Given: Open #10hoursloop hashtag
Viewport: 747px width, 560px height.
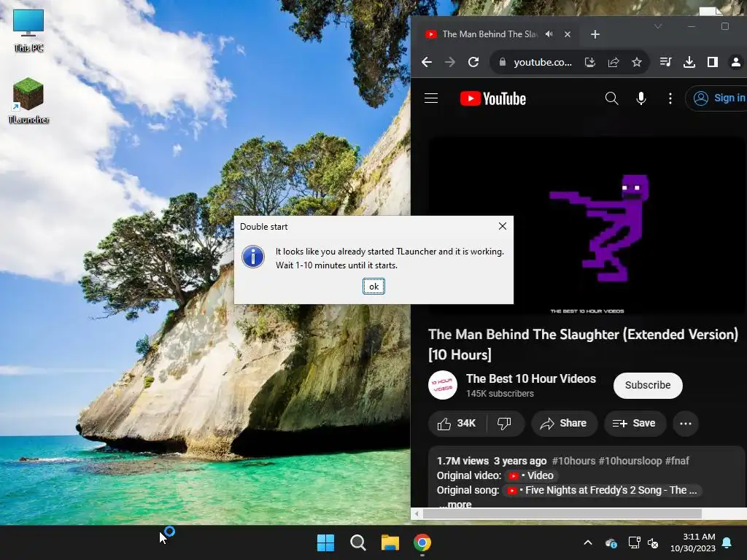Looking at the screenshot, I should 630,461.
